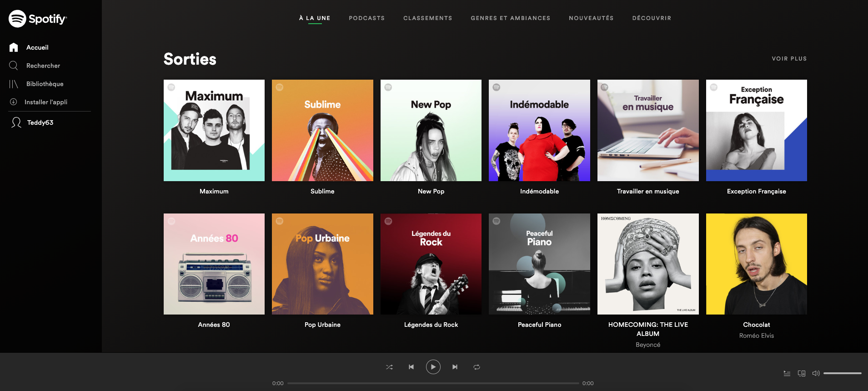This screenshot has height=391, width=868.
Task: Click the Spotify logo
Action: [37, 19]
